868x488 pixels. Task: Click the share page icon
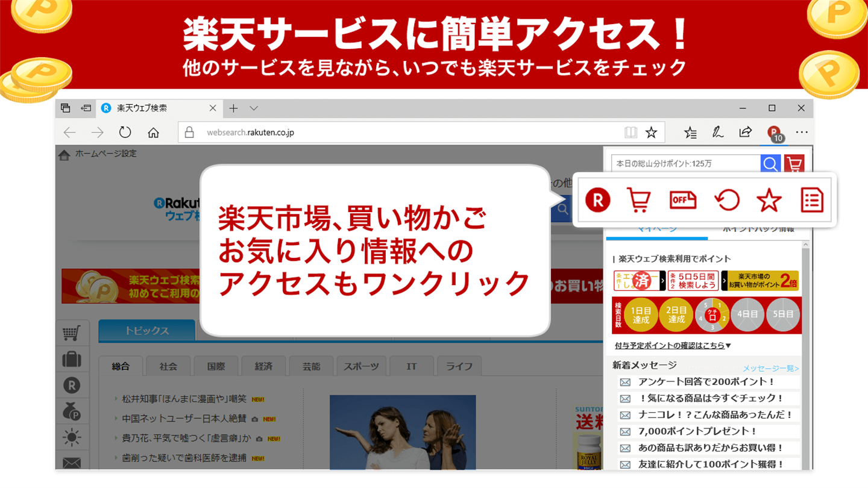[x=746, y=132]
